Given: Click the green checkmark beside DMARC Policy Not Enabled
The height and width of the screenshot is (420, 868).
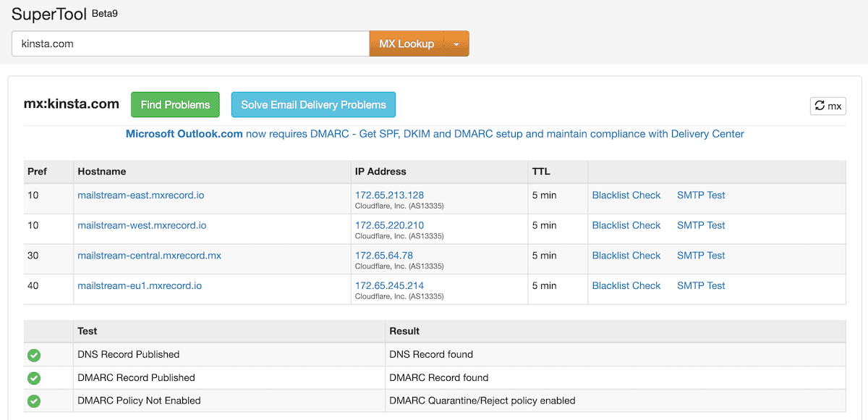Looking at the screenshot, I should [34, 400].
